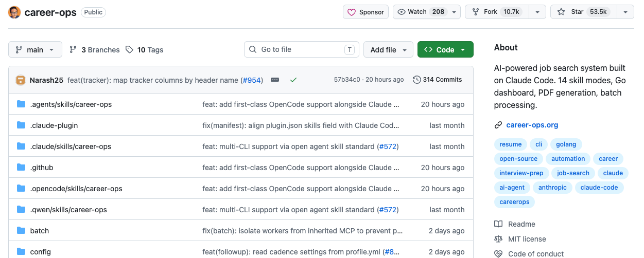This screenshot has width=644, height=258.
Task: Open the commit details ellipsis icon
Action: click(275, 80)
